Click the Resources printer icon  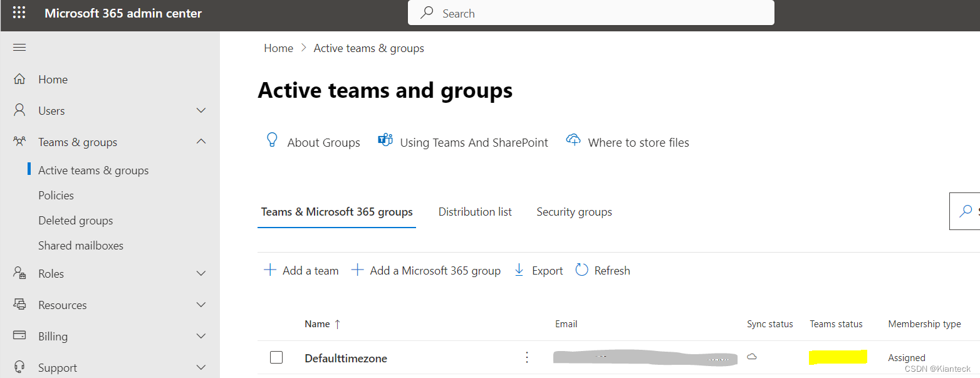coord(19,305)
